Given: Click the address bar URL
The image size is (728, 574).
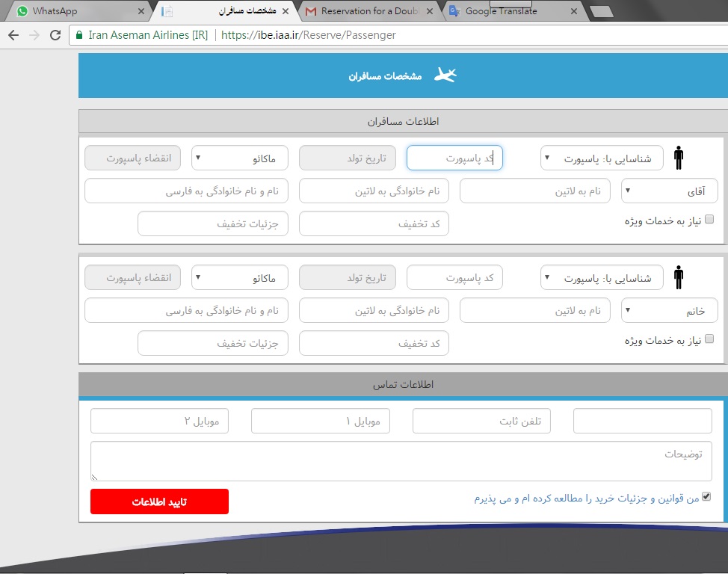Looking at the screenshot, I should [308, 35].
